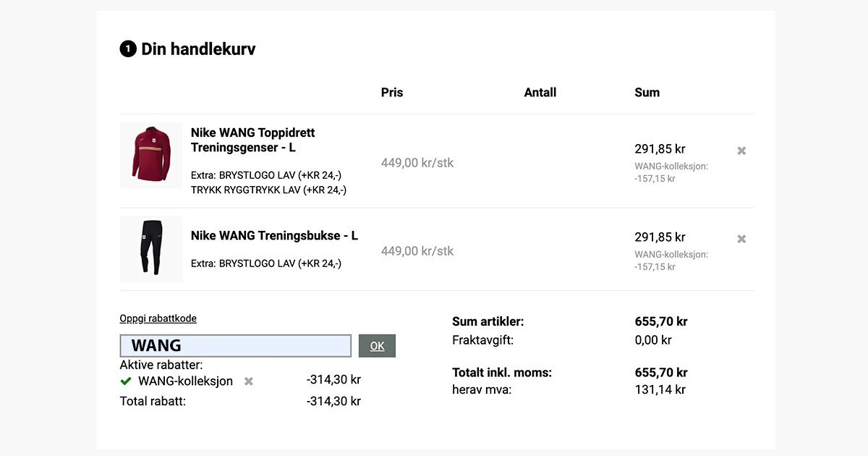Screen dimensions: 868x456
Task: Open the Oppgi rabattkode link
Action: tap(158, 318)
